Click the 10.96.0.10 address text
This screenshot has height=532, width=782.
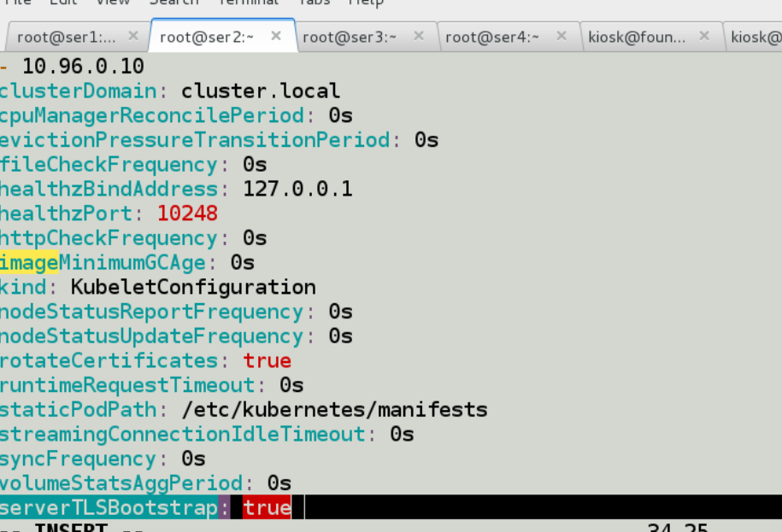83,67
